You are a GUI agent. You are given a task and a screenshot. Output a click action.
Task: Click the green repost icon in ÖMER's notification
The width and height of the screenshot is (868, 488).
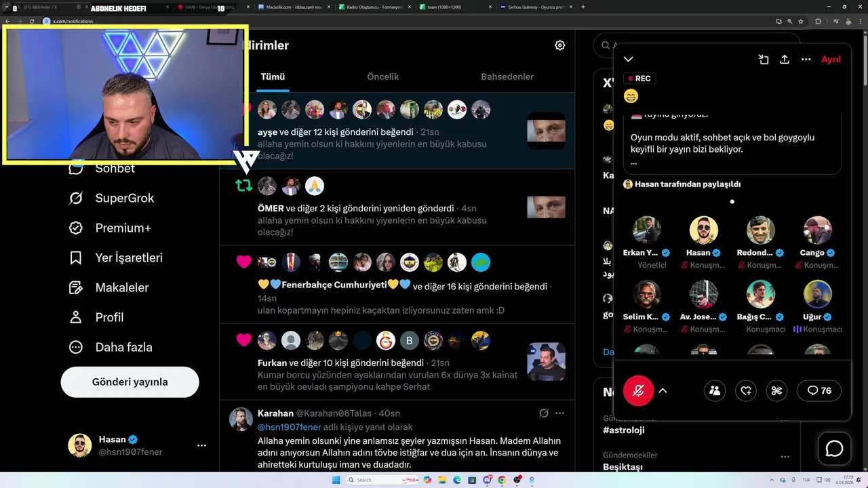click(244, 186)
